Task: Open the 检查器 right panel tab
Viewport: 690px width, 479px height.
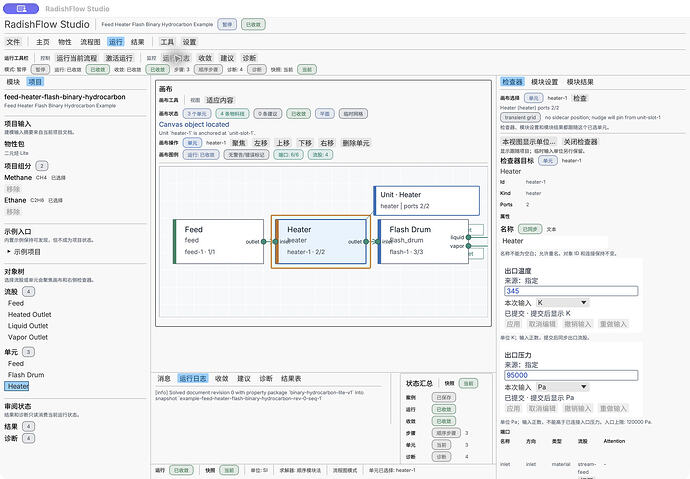Action: 513,82
